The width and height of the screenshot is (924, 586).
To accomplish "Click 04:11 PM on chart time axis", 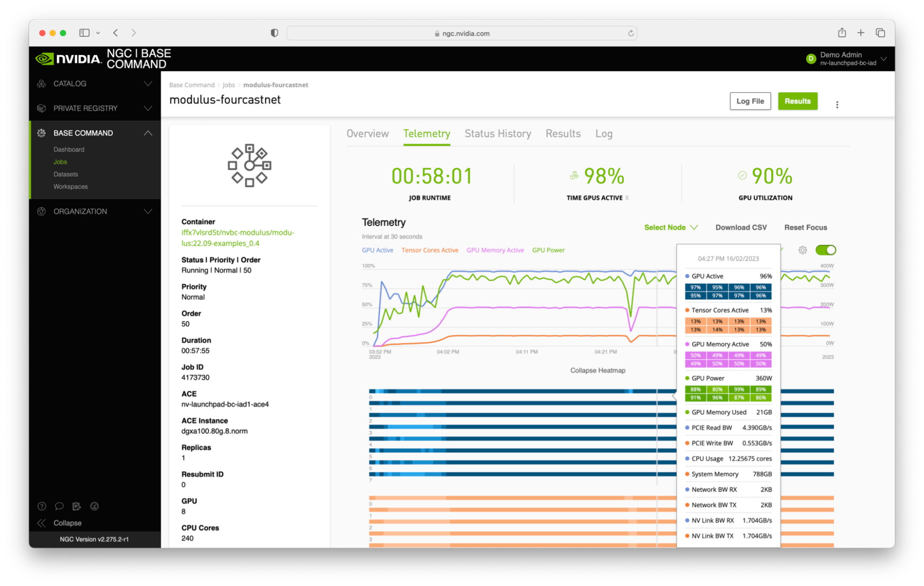I will pyautogui.click(x=526, y=352).
